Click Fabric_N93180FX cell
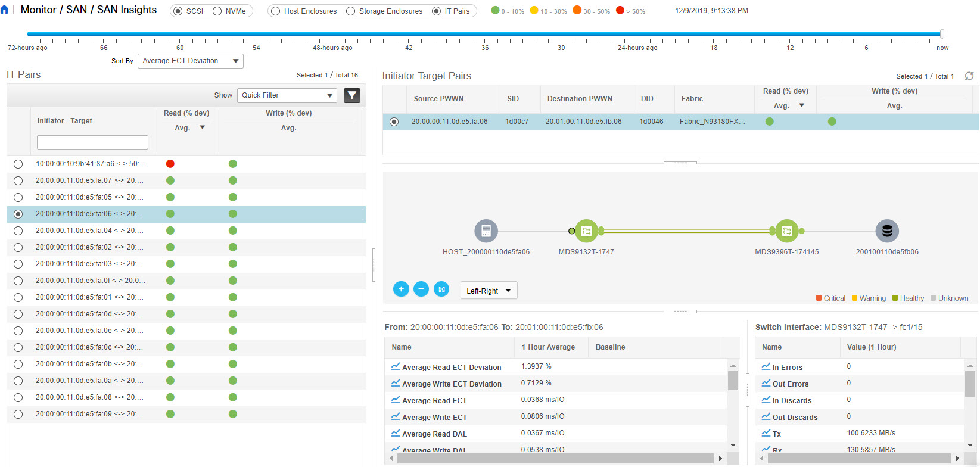This screenshot has height=467, width=980. (712, 122)
